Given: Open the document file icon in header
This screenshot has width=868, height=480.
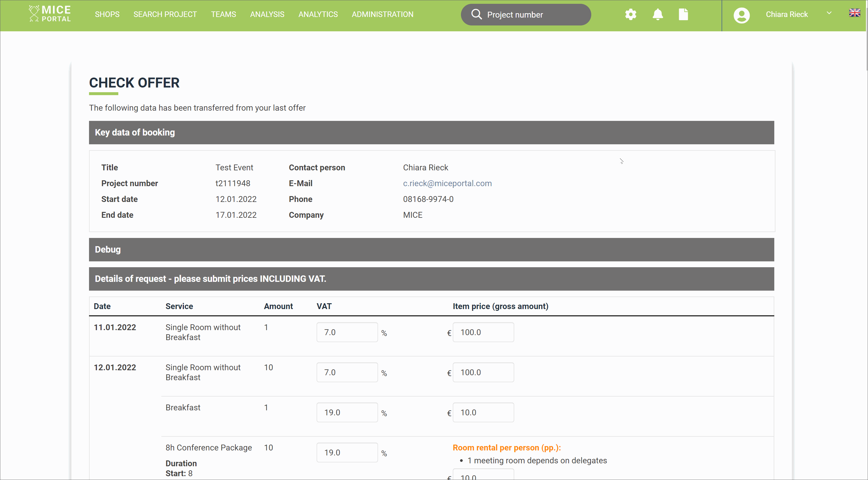Looking at the screenshot, I should coord(683,14).
